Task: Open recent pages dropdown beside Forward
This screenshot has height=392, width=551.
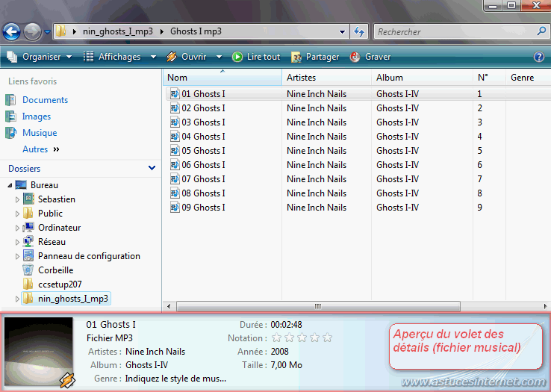Action: [48, 32]
